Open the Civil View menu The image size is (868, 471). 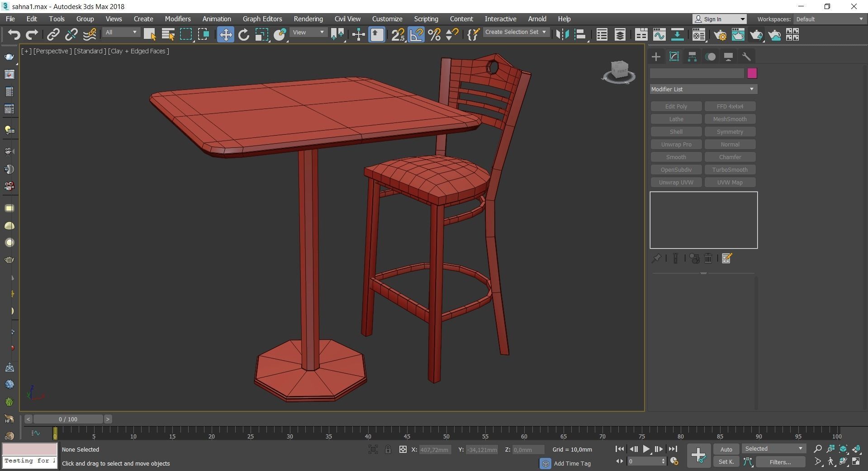point(347,19)
